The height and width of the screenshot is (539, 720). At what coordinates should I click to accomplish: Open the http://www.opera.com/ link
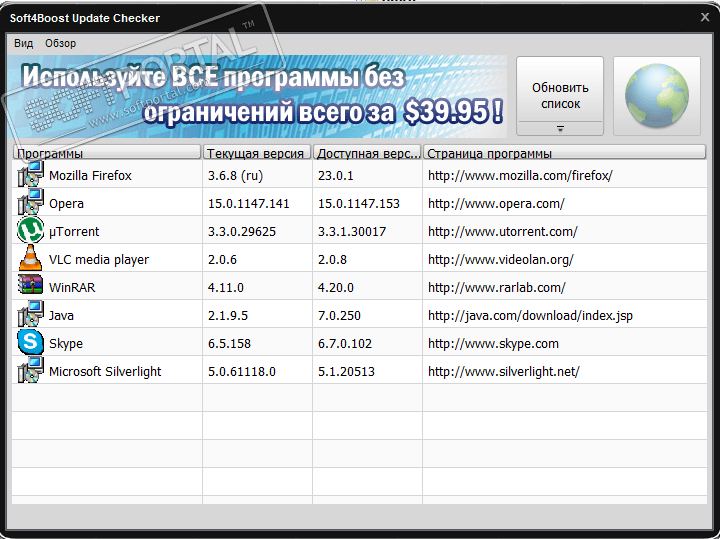[496, 203]
